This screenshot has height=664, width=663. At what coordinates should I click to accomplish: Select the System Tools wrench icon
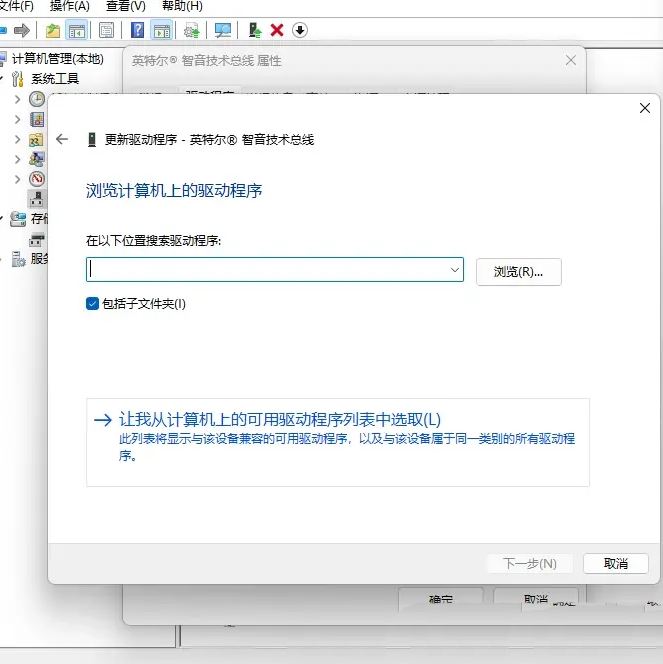tap(18, 79)
